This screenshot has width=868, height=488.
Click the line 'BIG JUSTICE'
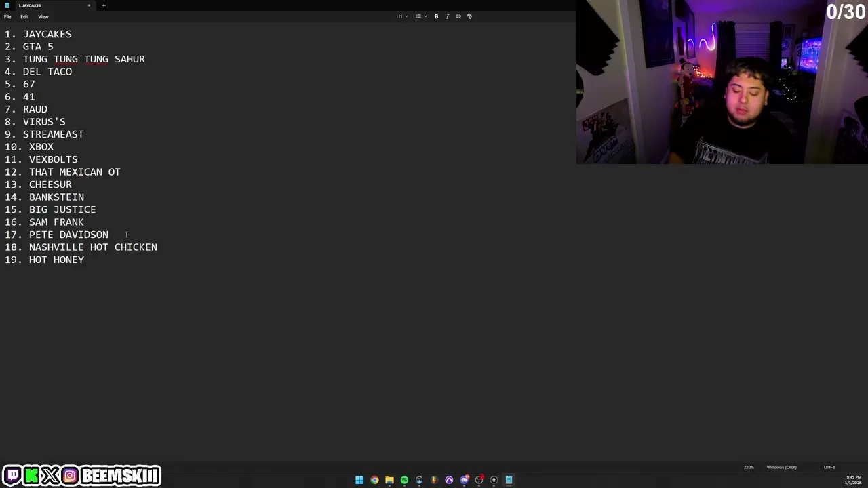(x=62, y=209)
